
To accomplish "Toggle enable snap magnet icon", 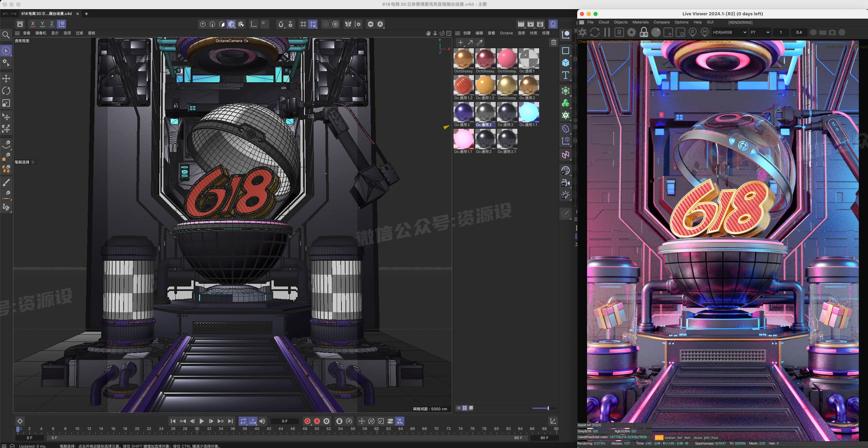I will [281, 24].
